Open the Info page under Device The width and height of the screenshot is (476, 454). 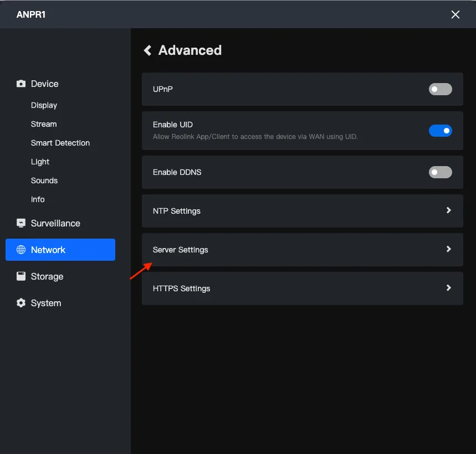pyautogui.click(x=38, y=199)
